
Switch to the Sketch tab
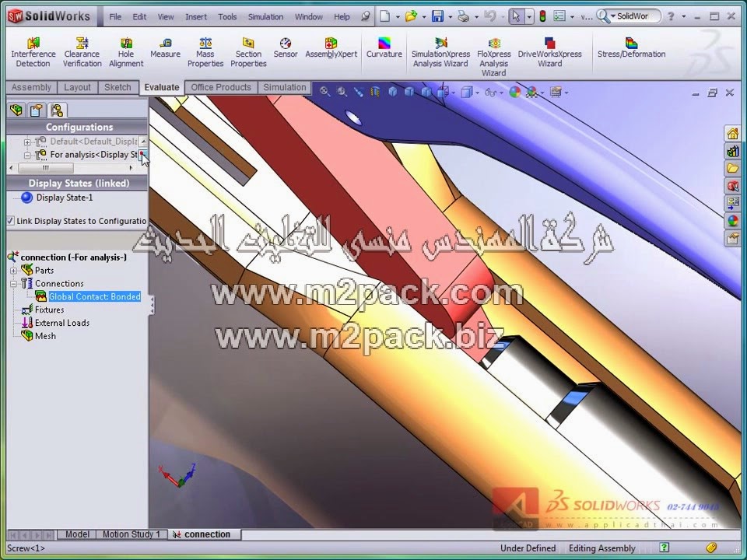[x=117, y=88]
